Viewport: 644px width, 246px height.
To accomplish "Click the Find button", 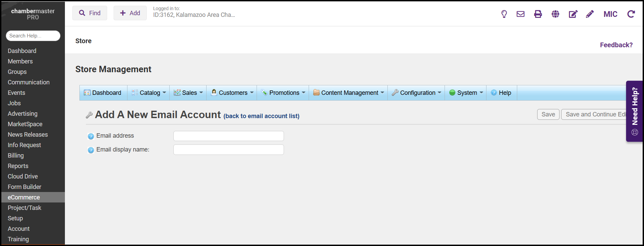I will (x=90, y=13).
